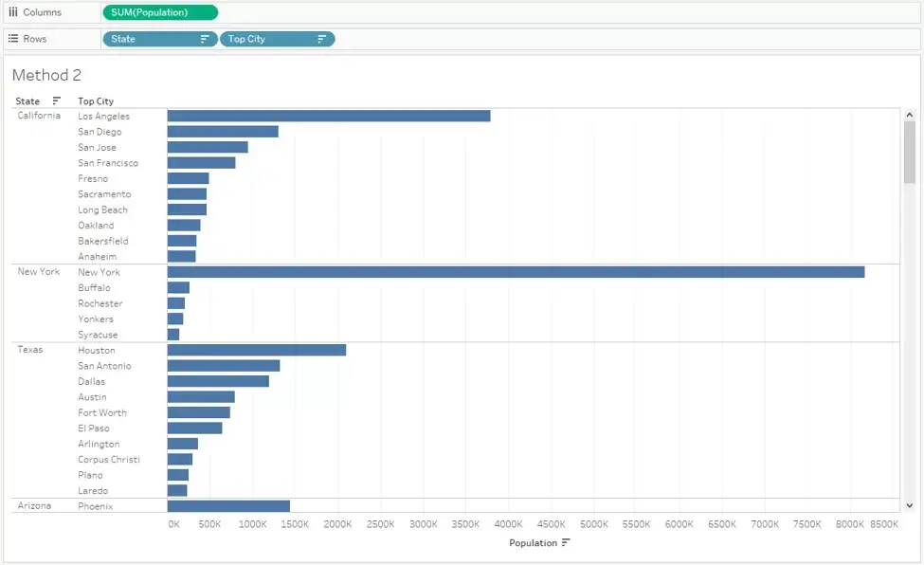The width and height of the screenshot is (924, 565).
Task: Open the Top City pill in Rows
Action: 278,39
